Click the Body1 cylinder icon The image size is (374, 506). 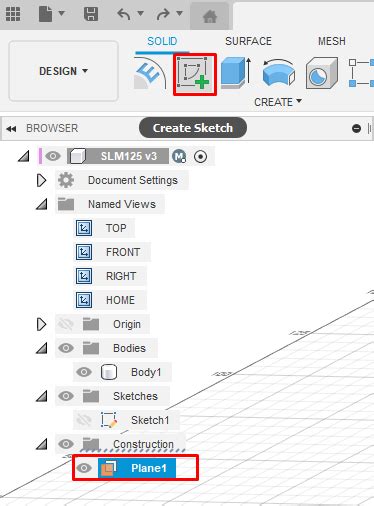(x=109, y=372)
